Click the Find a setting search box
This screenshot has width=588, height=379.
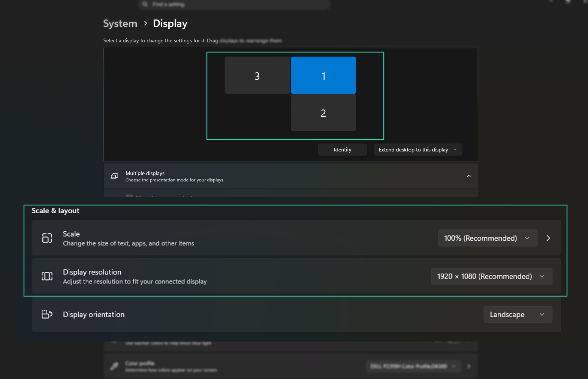tap(234, 4)
